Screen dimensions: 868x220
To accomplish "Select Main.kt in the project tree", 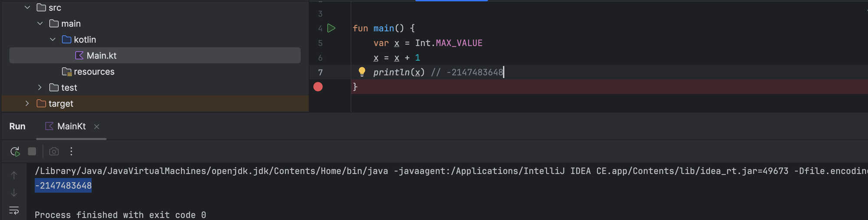I will (101, 56).
